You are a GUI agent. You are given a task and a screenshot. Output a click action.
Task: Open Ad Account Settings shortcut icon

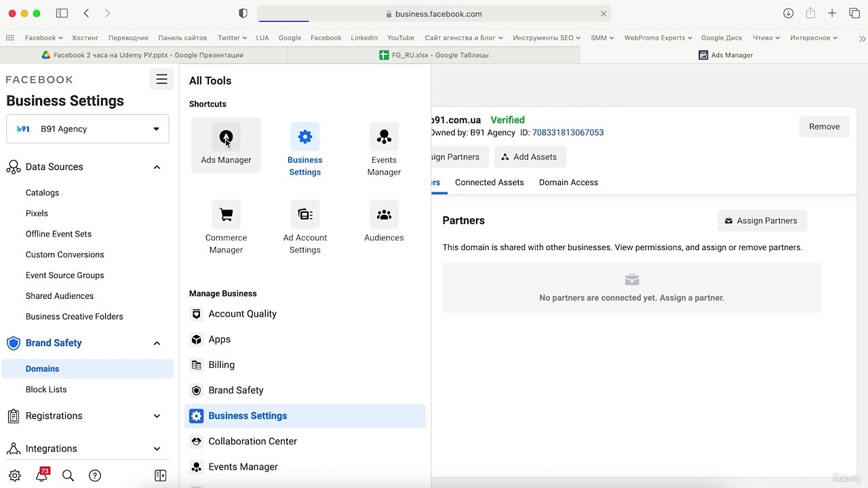click(x=304, y=215)
